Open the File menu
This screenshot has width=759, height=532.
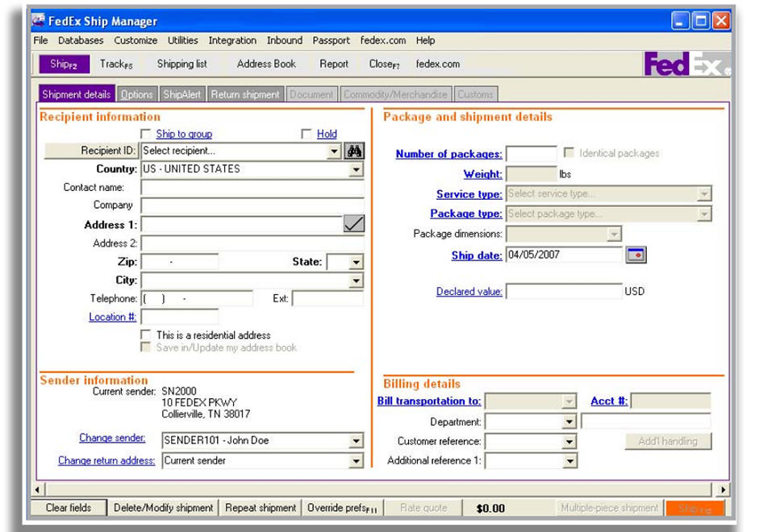pos(40,40)
